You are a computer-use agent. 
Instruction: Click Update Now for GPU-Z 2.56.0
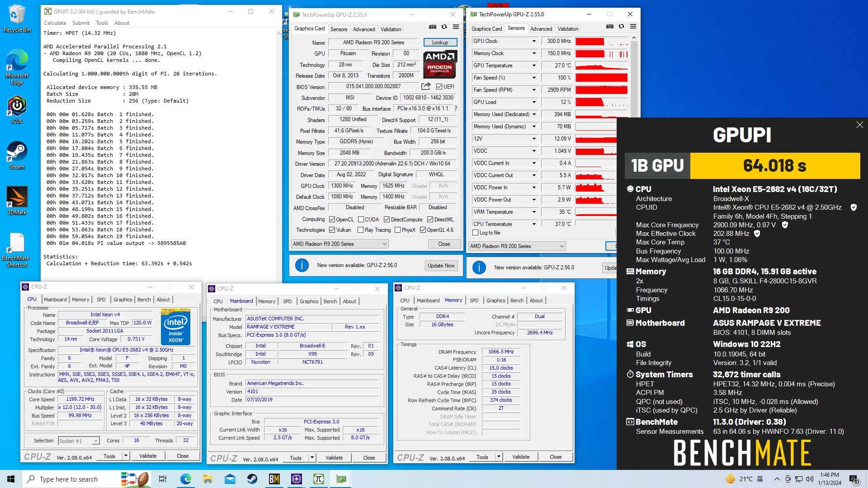coord(441,266)
